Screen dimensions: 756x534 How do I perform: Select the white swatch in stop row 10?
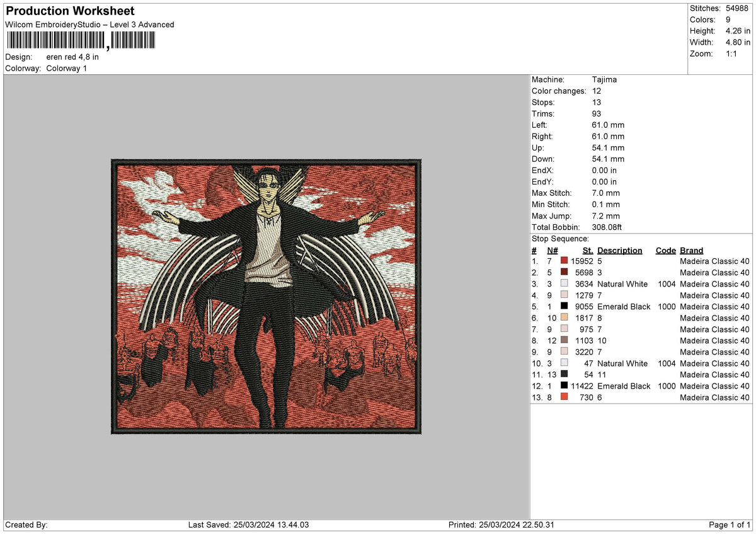point(564,363)
